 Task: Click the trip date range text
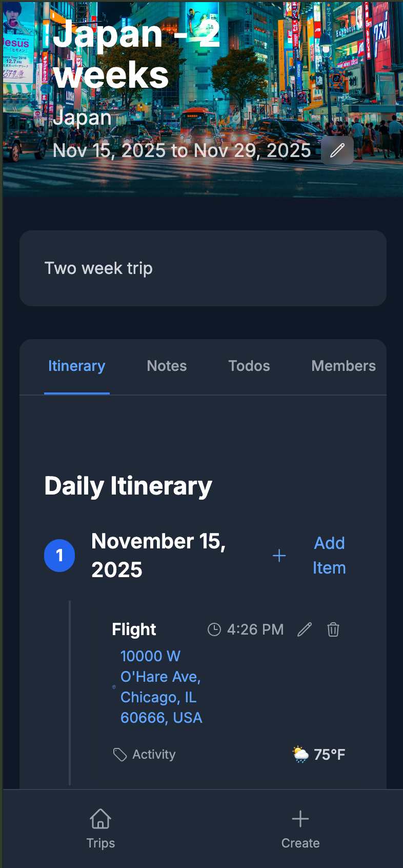point(182,150)
